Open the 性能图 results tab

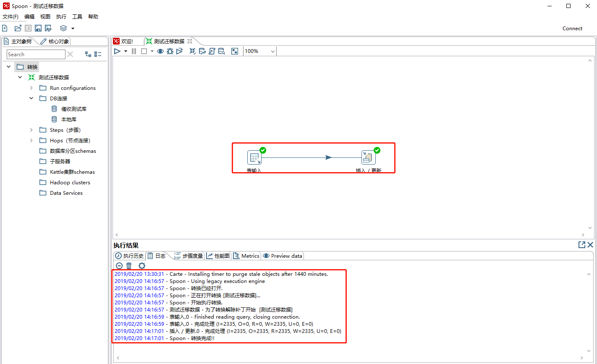(x=218, y=256)
